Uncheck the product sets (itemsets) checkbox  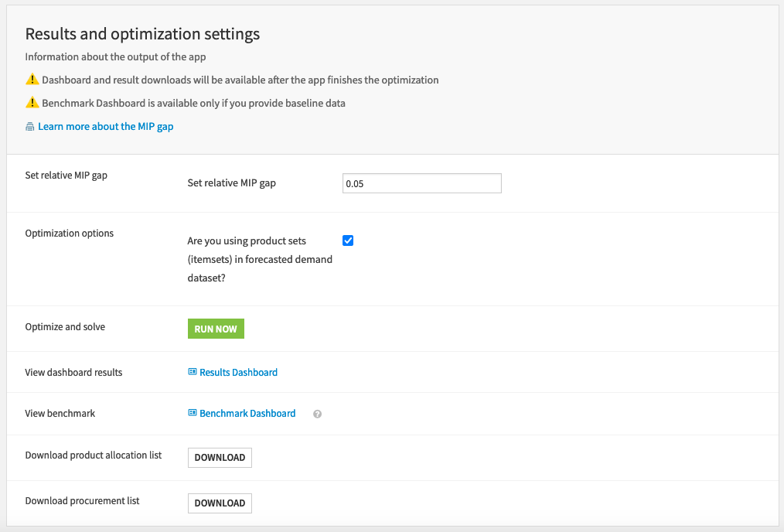(348, 240)
